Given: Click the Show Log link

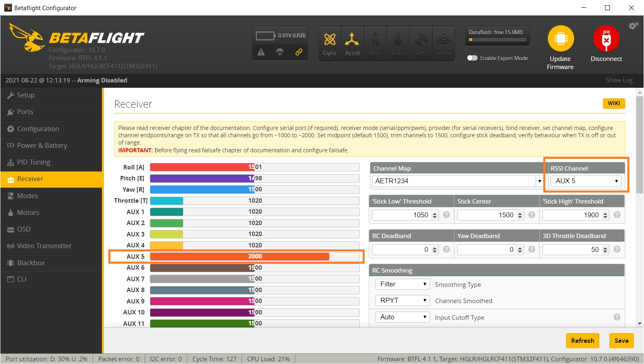Looking at the screenshot, I should 619,80.
